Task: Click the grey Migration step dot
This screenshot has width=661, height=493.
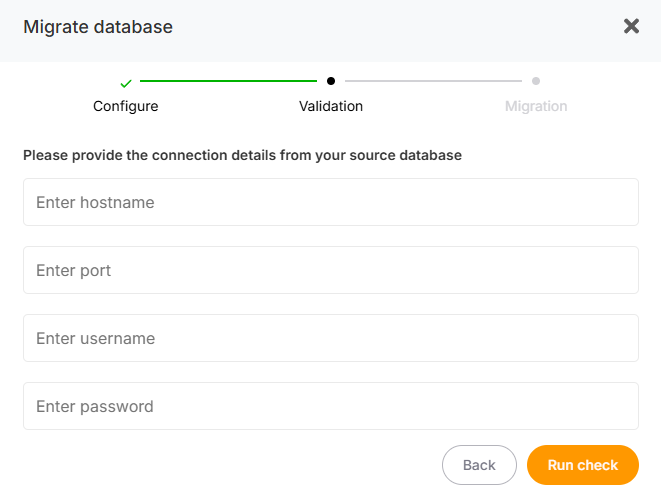Action: pos(536,81)
